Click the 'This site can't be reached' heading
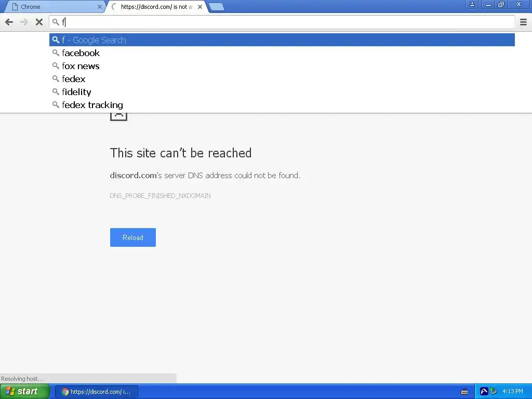The image size is (532, 399). click(181, 153)
